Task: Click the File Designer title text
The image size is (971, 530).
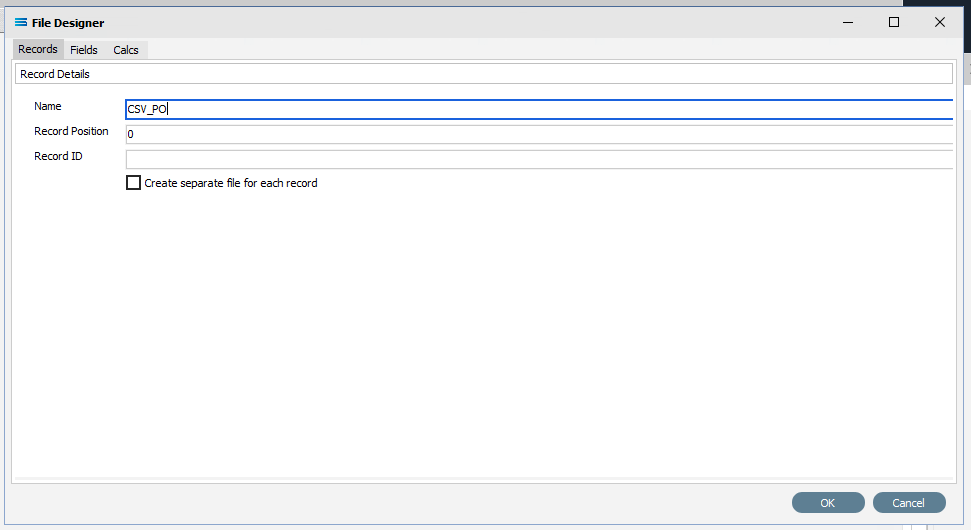Action: pyautogui.click(x=68, y=23)
